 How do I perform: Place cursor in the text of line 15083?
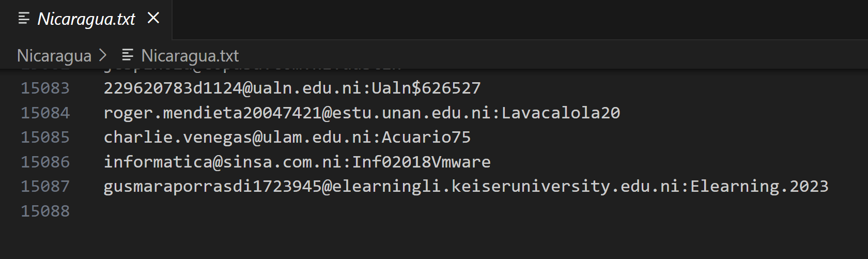click(x=292, y=88)
